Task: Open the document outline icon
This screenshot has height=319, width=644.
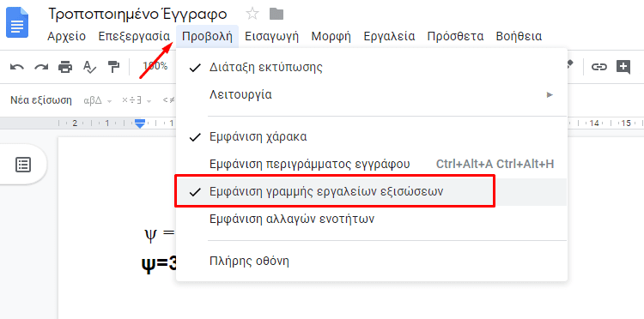Action: click(x=23, y=165)
